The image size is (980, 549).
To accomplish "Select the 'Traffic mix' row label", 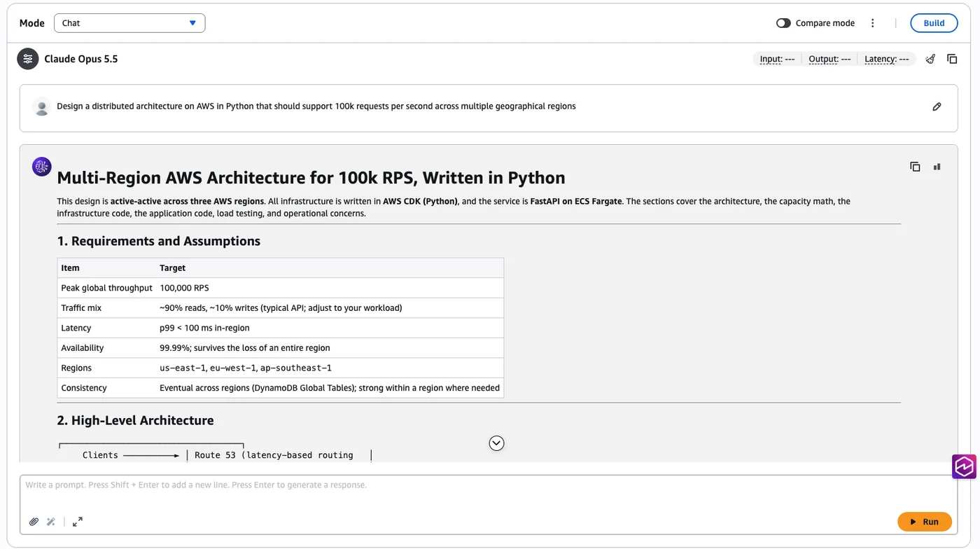I will pyautogui.click(x=81, y=308).
